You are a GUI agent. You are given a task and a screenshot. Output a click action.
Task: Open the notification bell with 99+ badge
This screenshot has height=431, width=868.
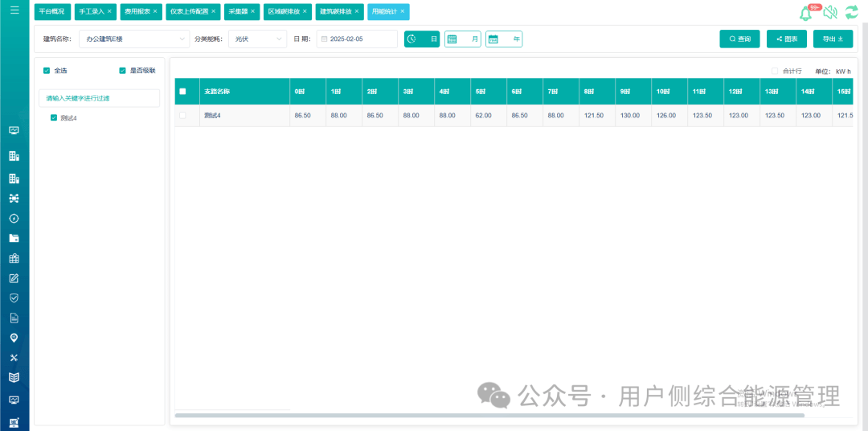coord(806,14)
